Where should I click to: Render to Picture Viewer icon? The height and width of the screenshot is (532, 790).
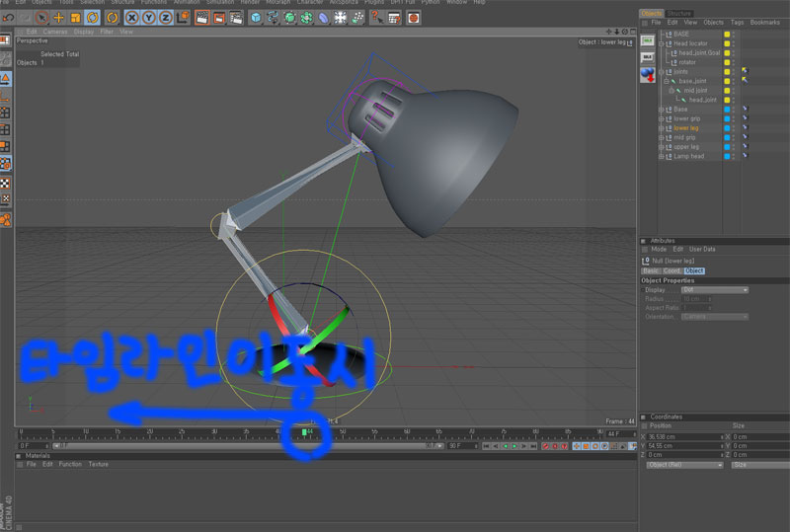point(219,18)
